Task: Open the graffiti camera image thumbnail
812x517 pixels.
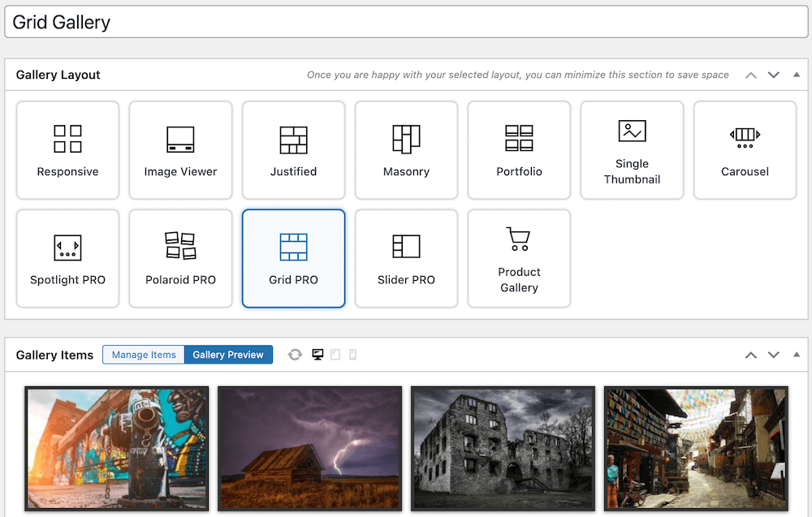Action: pyautogui.click(x=116, y=449)
